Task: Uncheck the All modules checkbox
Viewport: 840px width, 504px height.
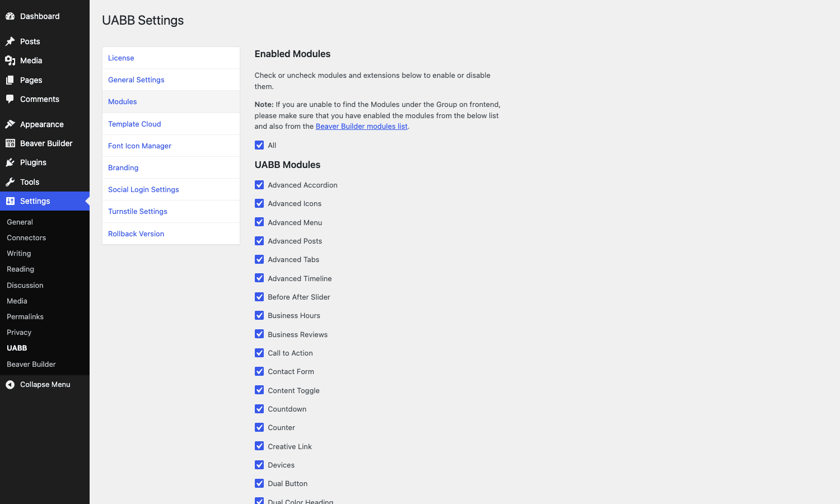Action: coord(259,145)
